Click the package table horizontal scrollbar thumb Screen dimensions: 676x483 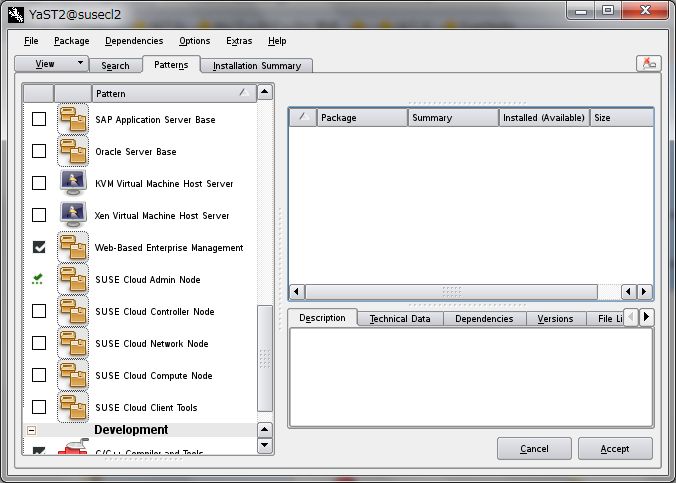(451, 292)
